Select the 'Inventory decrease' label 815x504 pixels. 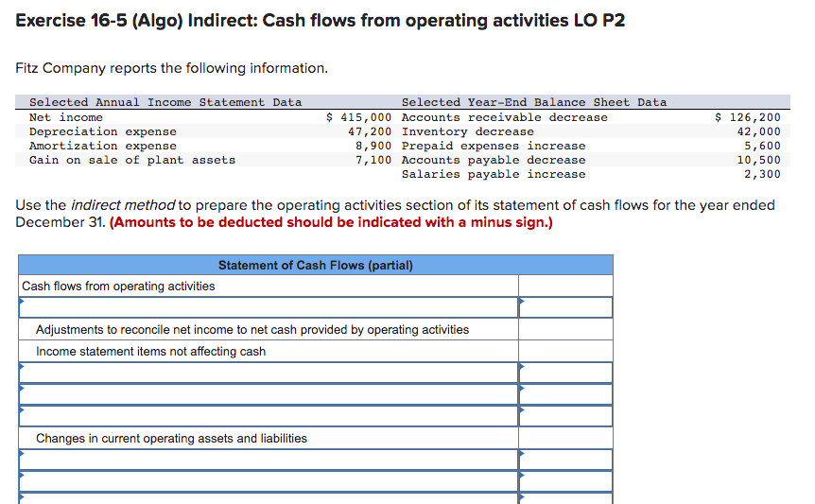click(467, 132)
